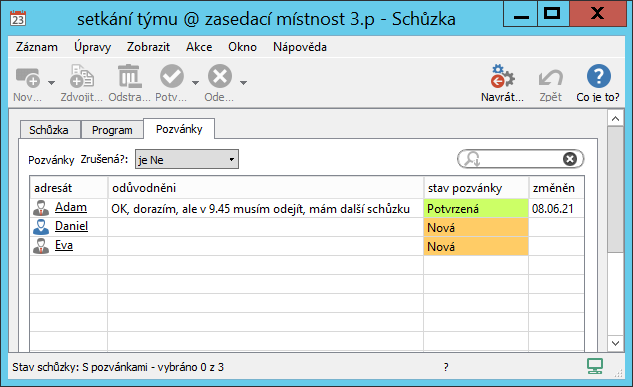Switch to the Program tab
This screenshot has width=633, height=387.
112,130
